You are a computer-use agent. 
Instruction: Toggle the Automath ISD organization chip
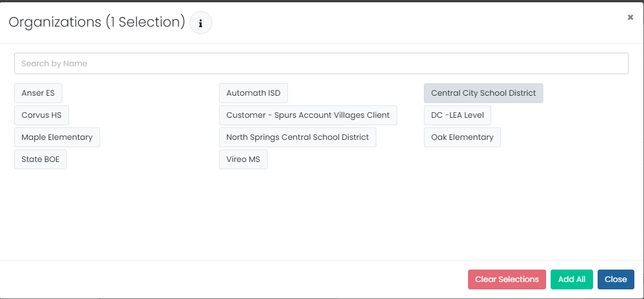pos(254,93)
